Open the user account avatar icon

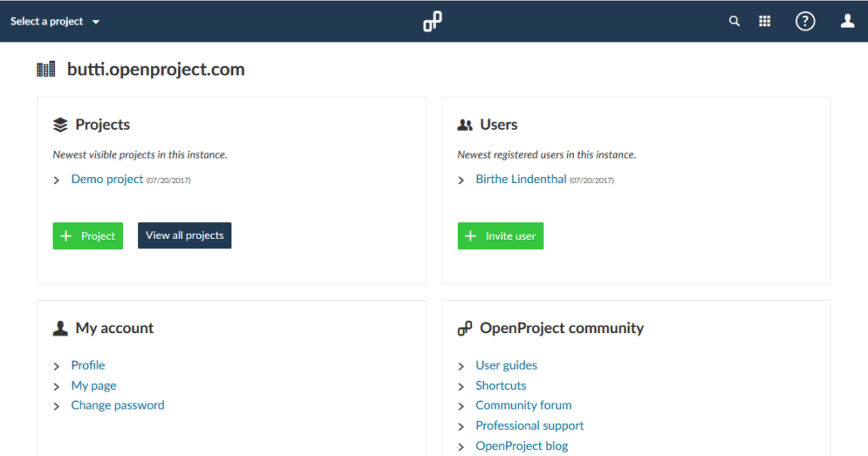point(847,21)
